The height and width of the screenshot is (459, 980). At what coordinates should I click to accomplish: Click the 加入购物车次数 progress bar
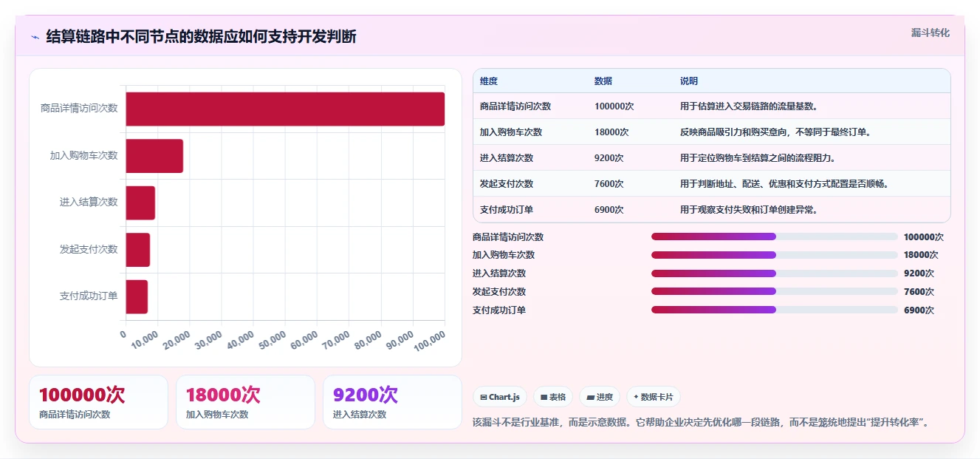coord(775,255)
